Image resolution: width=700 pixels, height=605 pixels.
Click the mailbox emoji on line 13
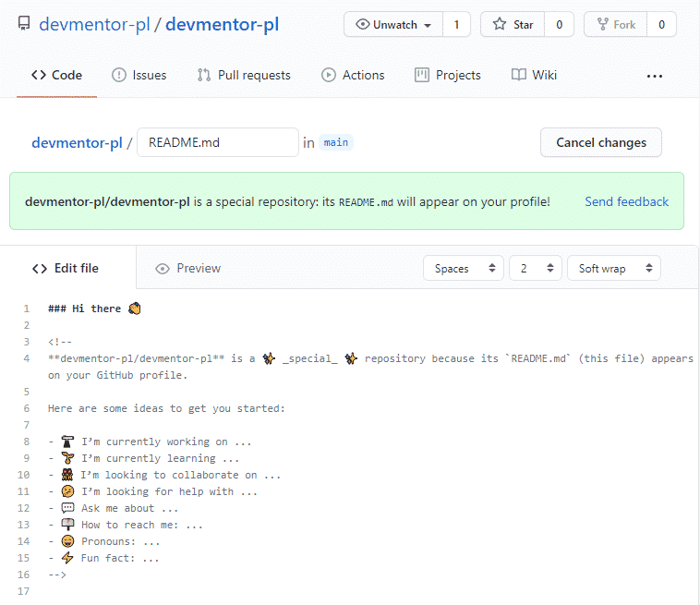(x=67, y=525)
